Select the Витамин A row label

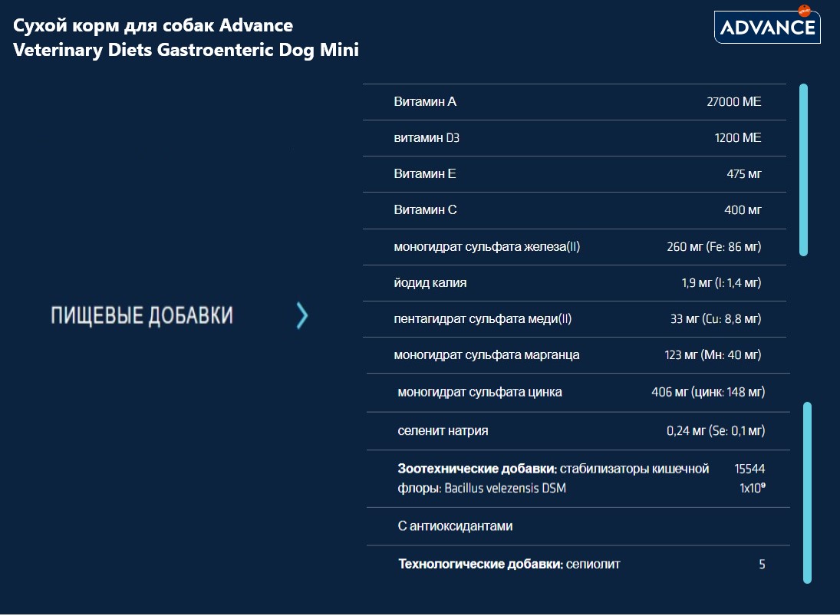pyautogui.click(x=425, y=102)
